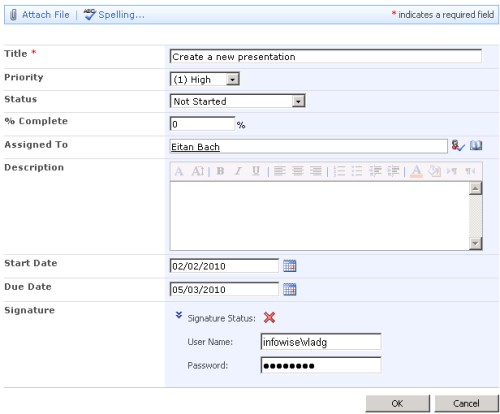
Task: Toggle bold formatting in Description
Action: (x=220, y=171)
